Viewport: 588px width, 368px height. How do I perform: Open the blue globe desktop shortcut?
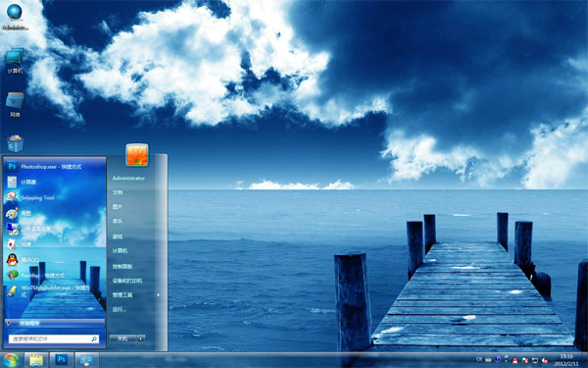coord(15,17)
